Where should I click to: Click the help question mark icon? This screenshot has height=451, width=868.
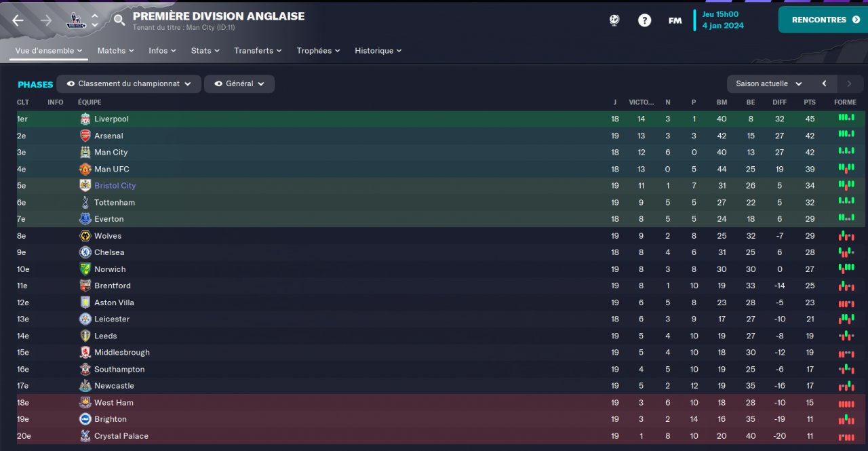(644, 20)
